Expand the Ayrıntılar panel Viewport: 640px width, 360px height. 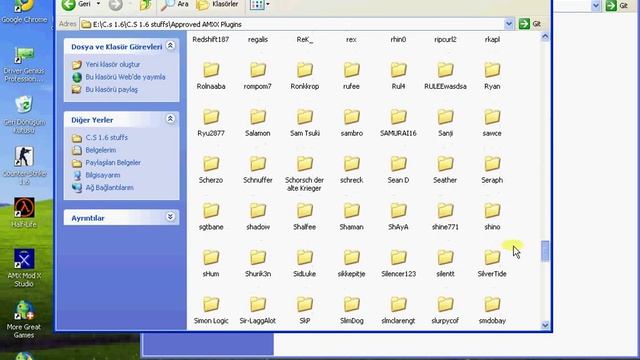pos(170,217)
